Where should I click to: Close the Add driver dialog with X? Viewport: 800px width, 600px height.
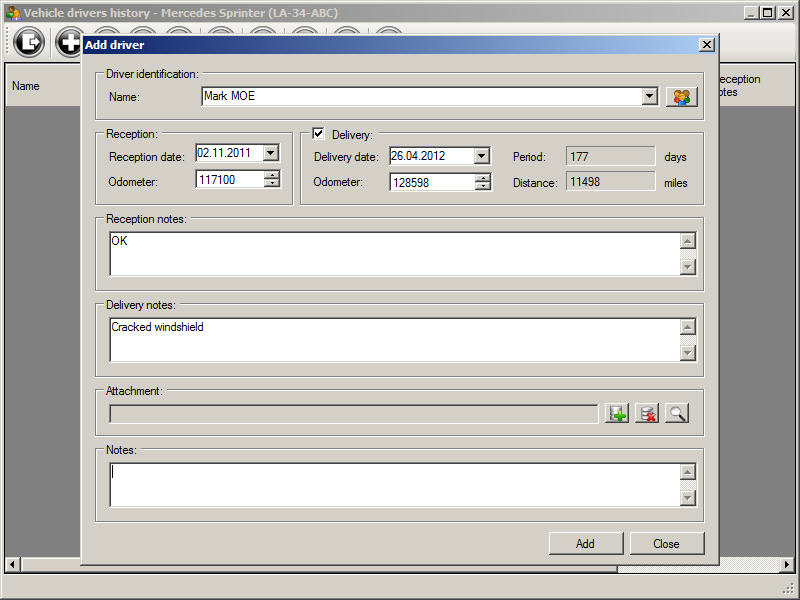[x=706, y=45]
